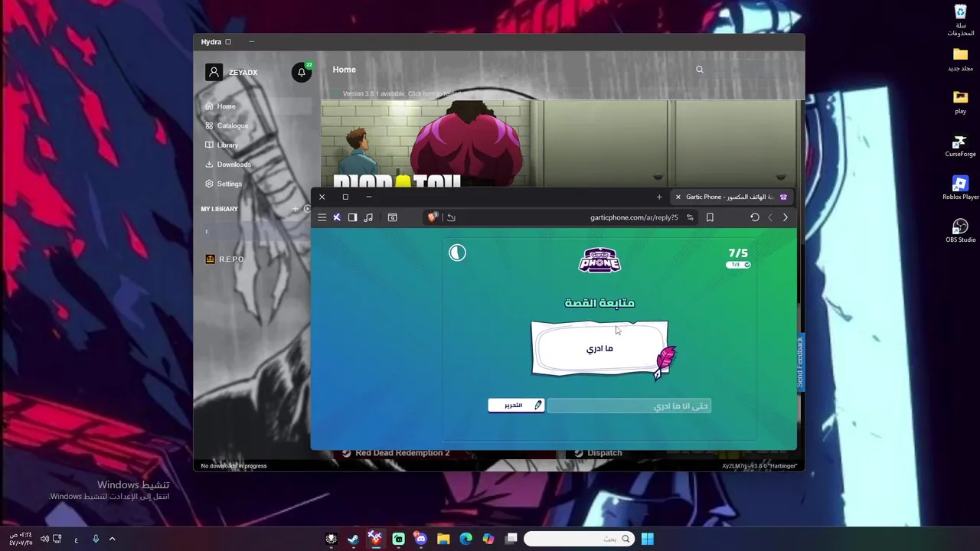The image size is (980, 551).
Task: Open the Dispatch game card in Hydra
Action: pyautogui.click(x=681, y=453)
